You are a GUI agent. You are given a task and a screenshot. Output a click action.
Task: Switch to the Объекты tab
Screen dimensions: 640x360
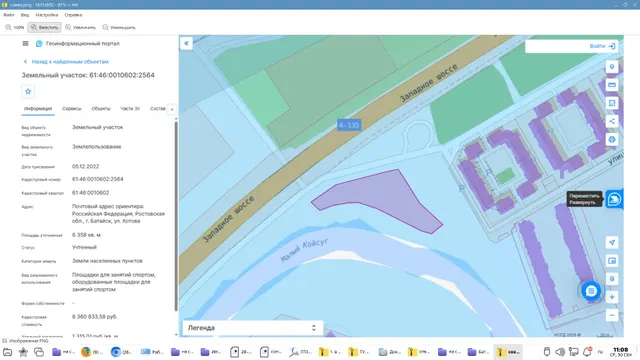coord(101,109)
